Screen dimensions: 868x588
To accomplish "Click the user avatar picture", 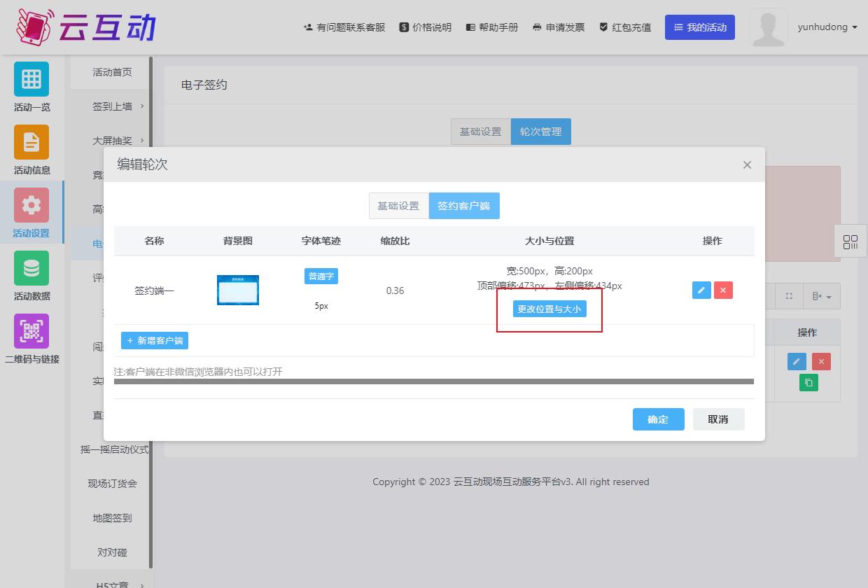I will pos(768,27).
